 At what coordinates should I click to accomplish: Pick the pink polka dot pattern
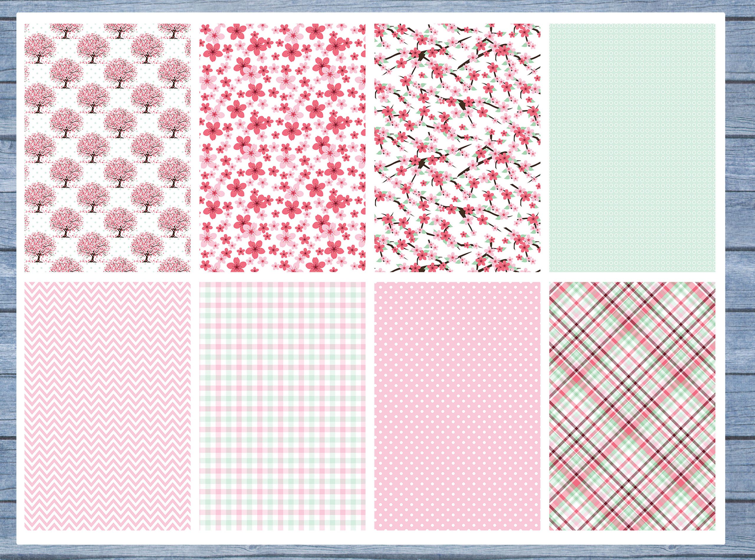(457, 406)
